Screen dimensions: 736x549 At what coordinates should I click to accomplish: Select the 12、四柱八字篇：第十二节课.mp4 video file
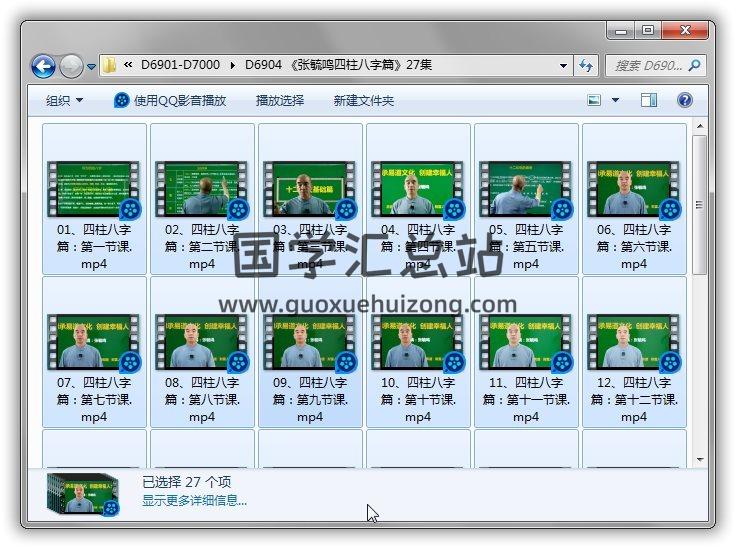coord(634,343)
